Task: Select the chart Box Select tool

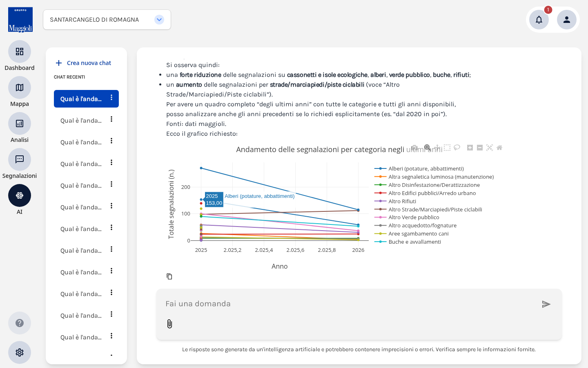Action: coord(447,148)
